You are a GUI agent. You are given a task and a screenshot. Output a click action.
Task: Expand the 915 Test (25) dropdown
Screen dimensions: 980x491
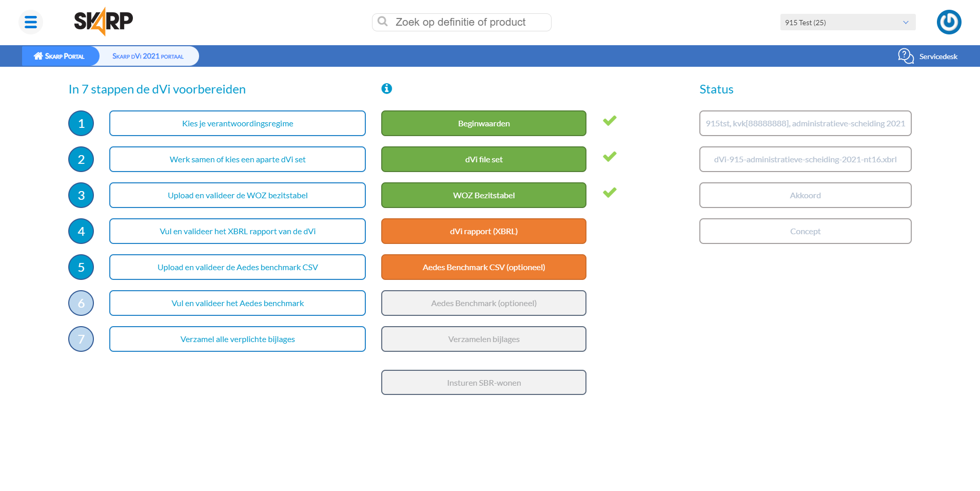pyautogui.click(x=847, y=23)
